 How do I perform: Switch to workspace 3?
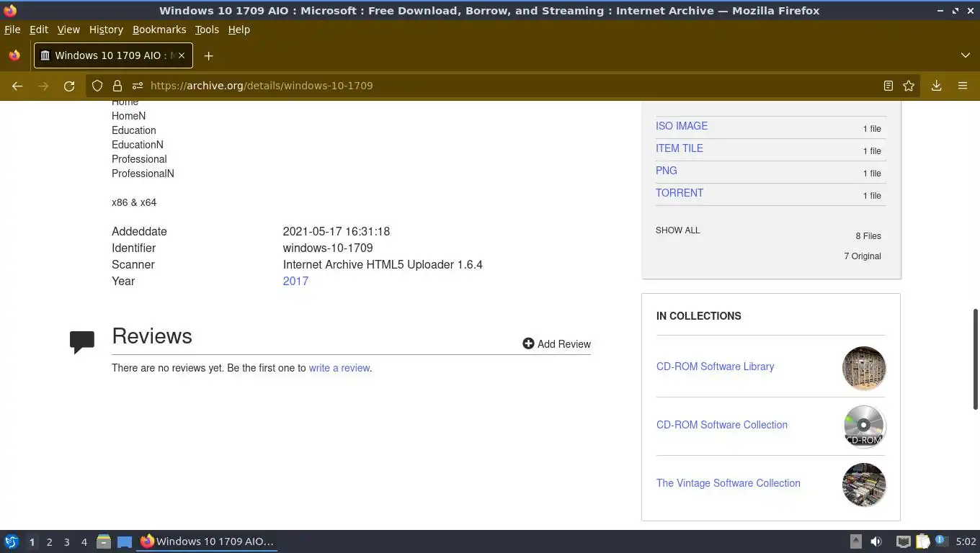[66, 542]
